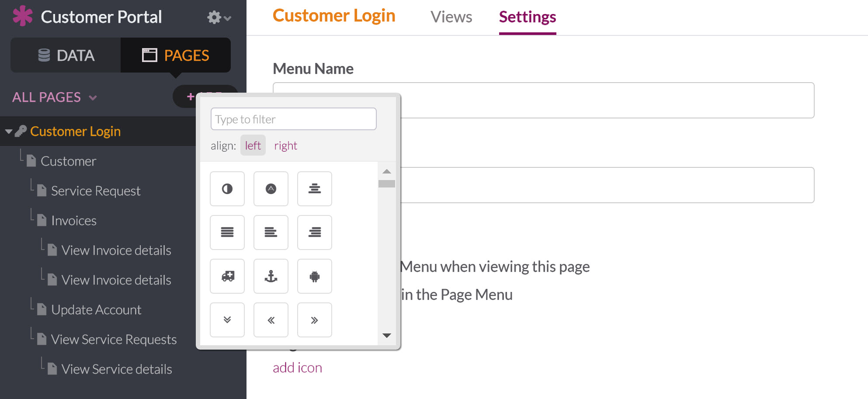Open the ALL PAGES dropdown
The height and width of the screenshot is (399, 868).
tap(54, 97)
